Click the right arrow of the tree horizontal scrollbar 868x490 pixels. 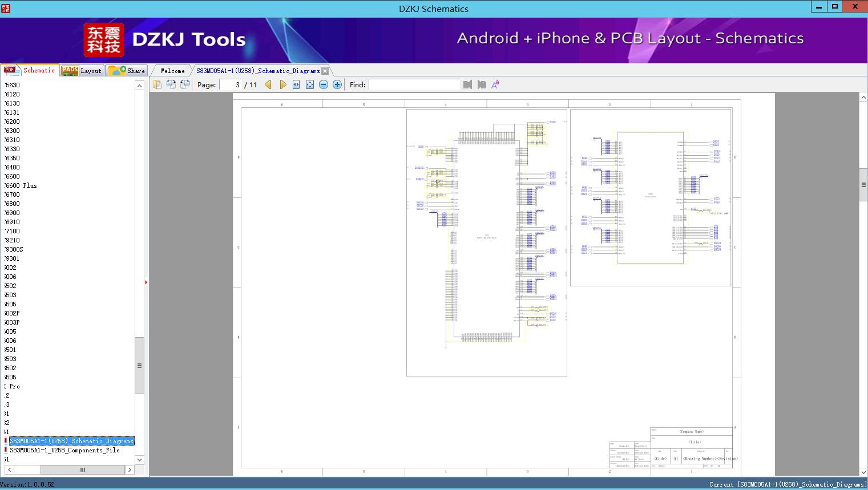[x=130, y=469]
